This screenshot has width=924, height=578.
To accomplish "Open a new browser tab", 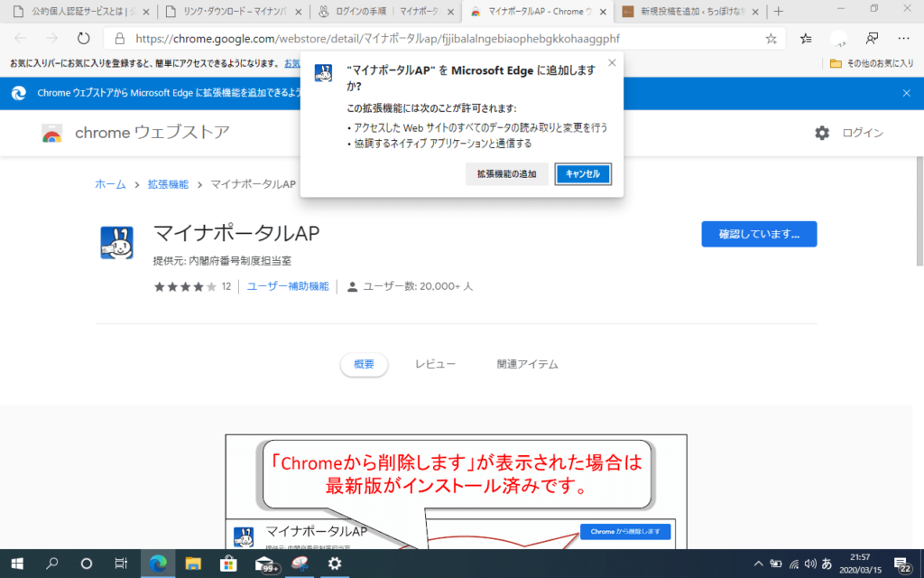I will pos(779,11).
